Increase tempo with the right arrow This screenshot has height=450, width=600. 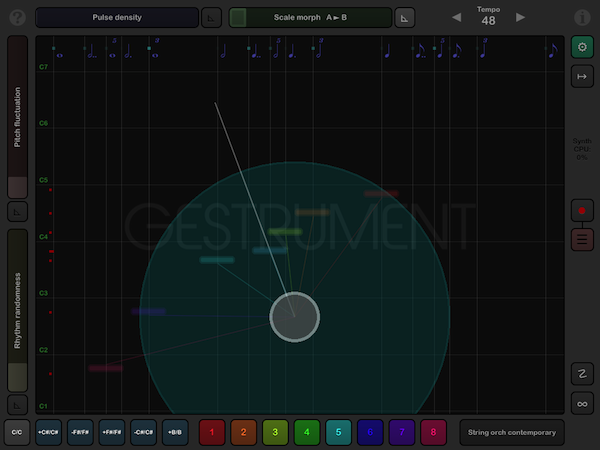(x=520, y=17)
